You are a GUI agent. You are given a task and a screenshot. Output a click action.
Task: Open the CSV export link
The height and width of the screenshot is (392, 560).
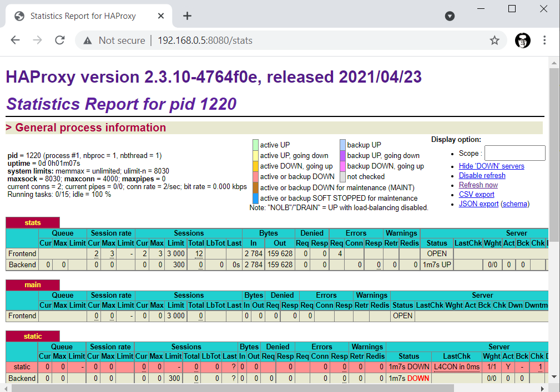(476, 195)
